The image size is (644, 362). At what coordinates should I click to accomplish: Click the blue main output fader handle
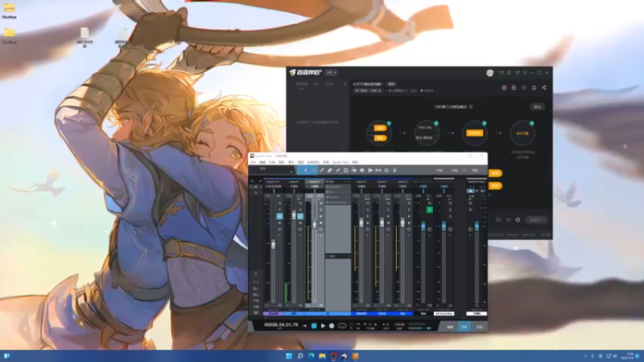(477, 226)
